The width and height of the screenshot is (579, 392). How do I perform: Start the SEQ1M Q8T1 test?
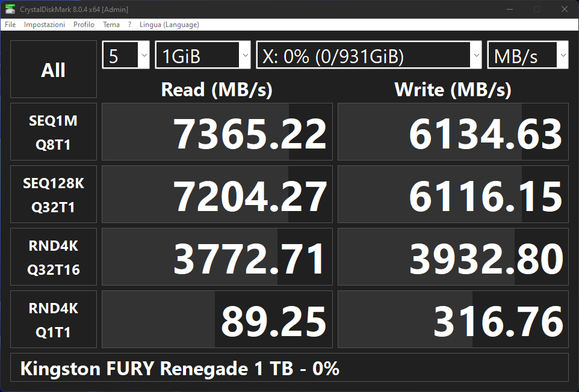[x=54, y=132]
